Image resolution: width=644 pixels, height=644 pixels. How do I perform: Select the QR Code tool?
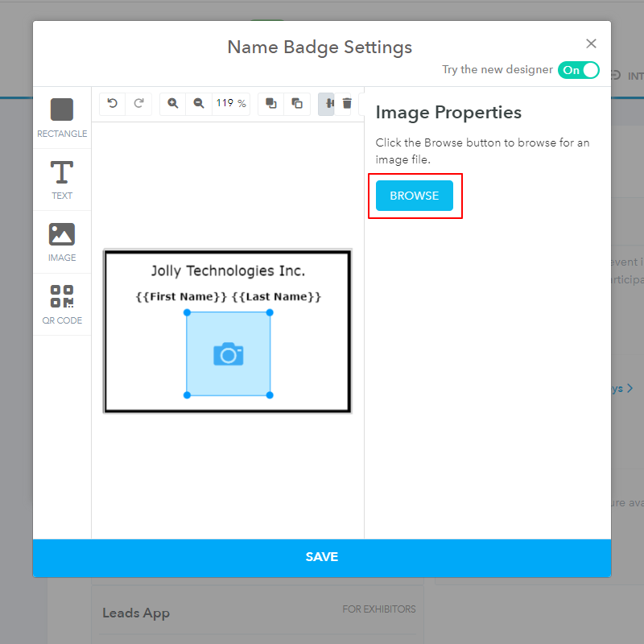tap(62, 301)
